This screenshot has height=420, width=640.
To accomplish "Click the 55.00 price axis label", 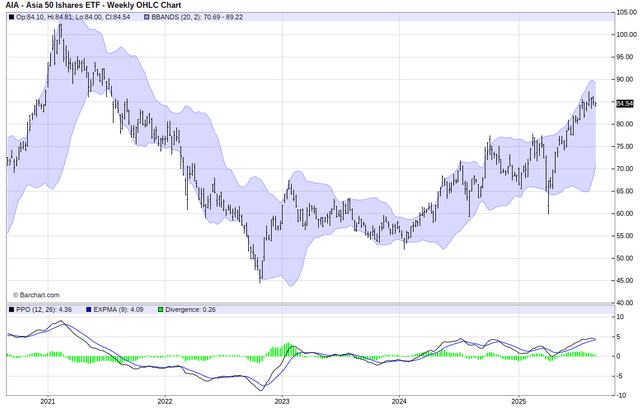I will (x=627, y=236).
